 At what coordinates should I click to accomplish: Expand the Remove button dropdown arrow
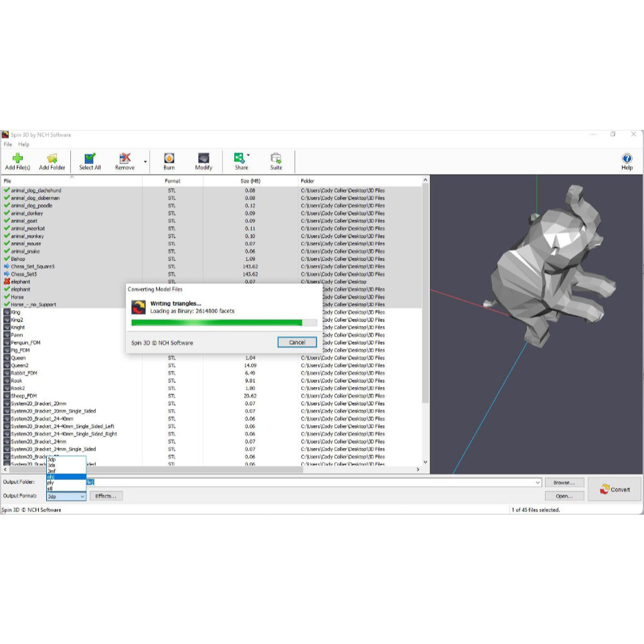coord(145,161)
